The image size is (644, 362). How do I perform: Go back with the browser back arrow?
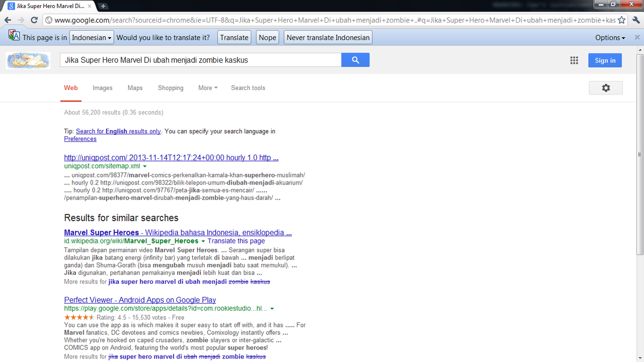pos(8,20)
